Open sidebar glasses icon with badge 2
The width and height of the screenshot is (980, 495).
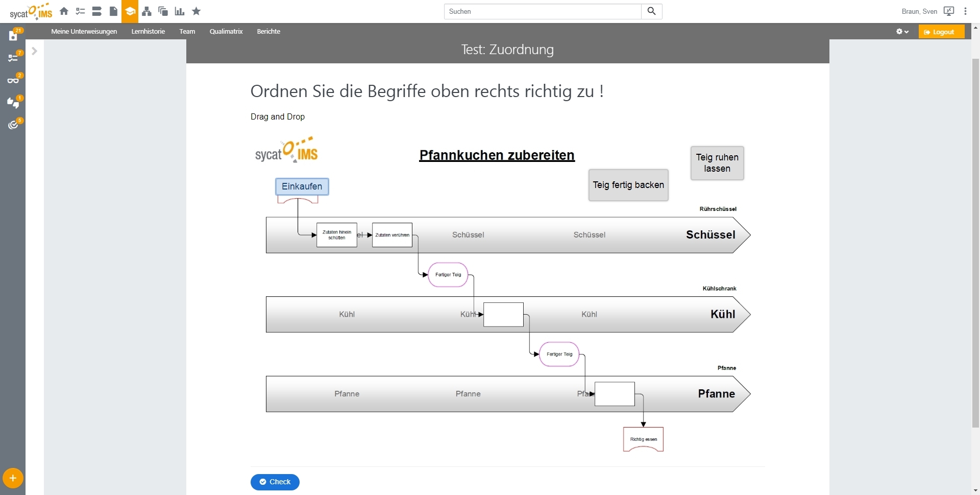(13, 80)
